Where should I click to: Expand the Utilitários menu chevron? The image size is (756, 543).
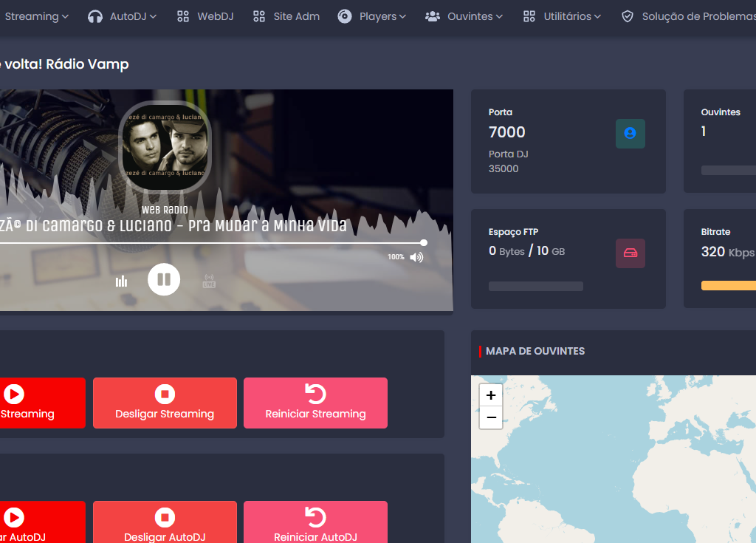[597, 17]
